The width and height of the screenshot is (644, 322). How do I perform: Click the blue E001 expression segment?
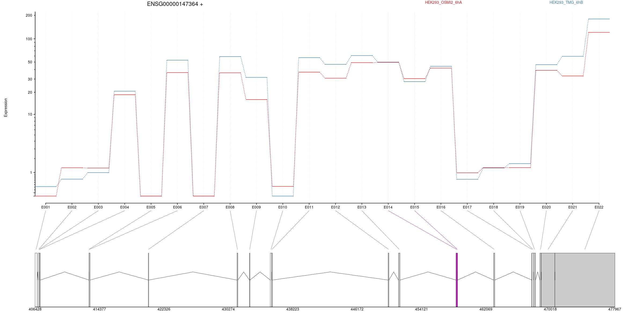coord(46,186)
